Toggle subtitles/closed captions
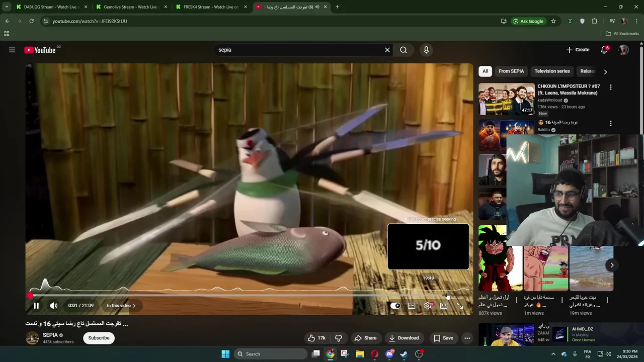The width and height of the screenshot is (644, 362). tap(412, 306)
